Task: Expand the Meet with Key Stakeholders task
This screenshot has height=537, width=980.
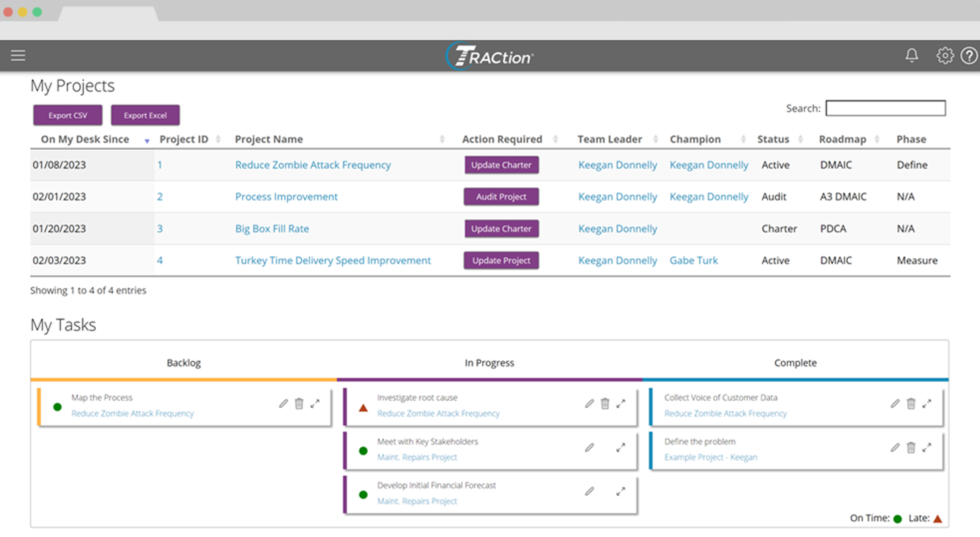Action: (621, 448)
